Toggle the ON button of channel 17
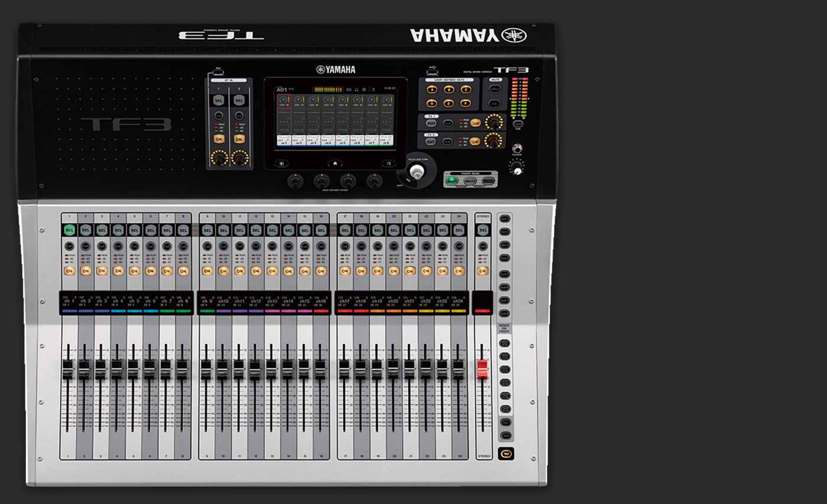This screenshot has width=827, height=504. [x=345, y=270]
